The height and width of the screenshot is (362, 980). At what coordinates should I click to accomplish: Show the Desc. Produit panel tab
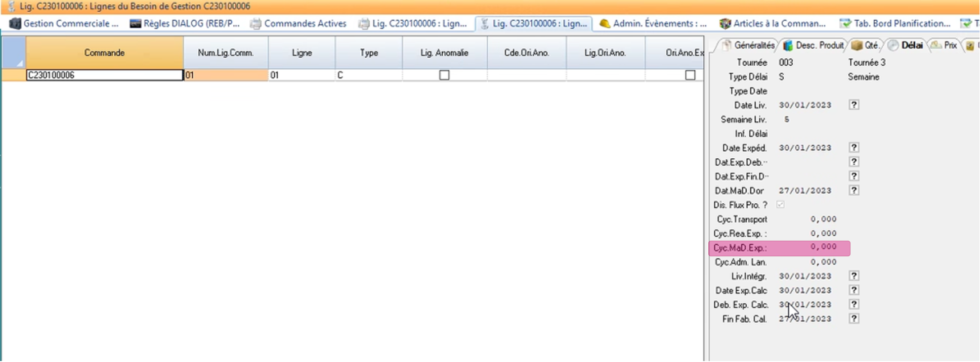point(814,46)
